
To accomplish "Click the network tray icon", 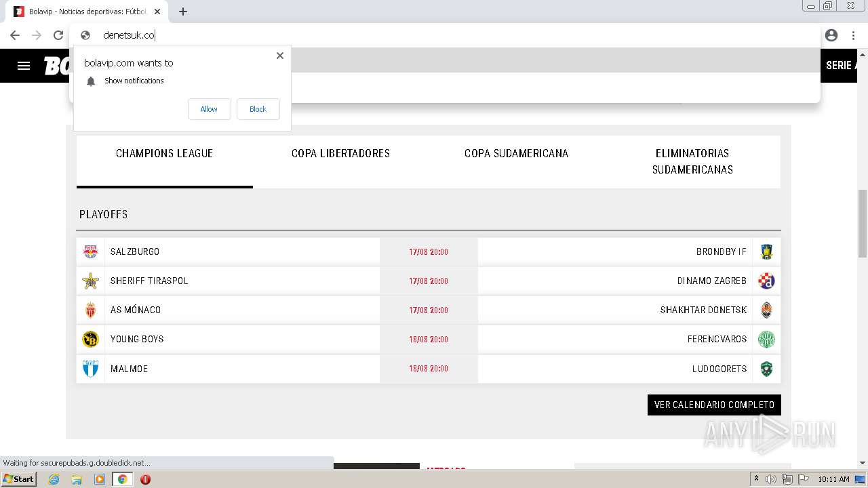I will 787,479.
